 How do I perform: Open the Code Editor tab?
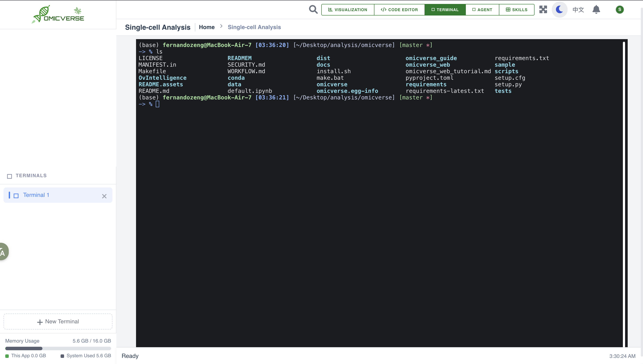(x=399, y=10)
